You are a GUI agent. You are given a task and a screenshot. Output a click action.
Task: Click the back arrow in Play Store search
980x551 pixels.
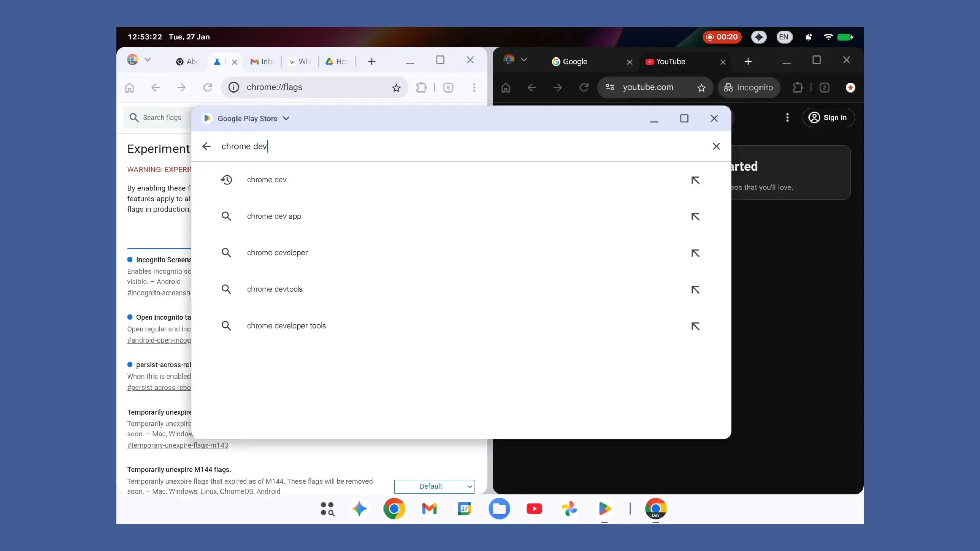(x=207, y=146)
